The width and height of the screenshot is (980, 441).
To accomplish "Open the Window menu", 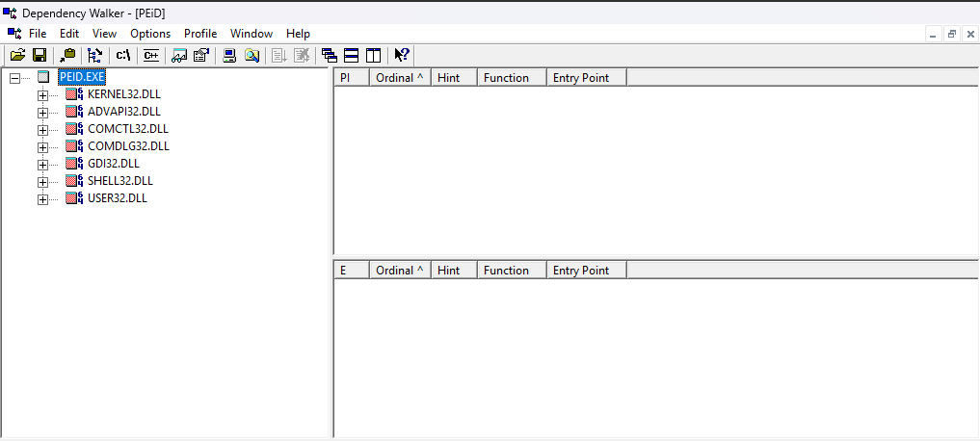I will [x=252, y=34].
